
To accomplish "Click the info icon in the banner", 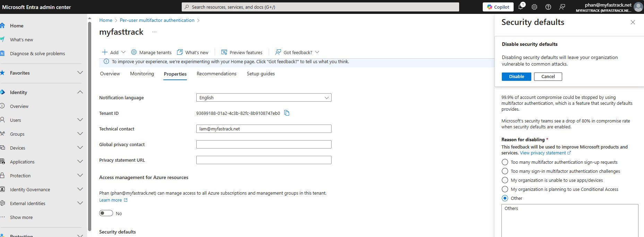I will pyautogui.click(x=106, y=61).
